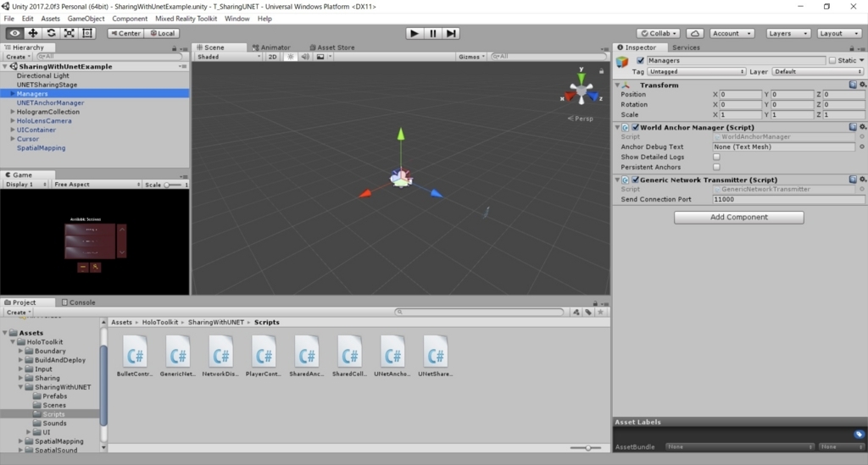Click the scene orientation gizmo
The image size is (868, 465).
click(581, 90)
